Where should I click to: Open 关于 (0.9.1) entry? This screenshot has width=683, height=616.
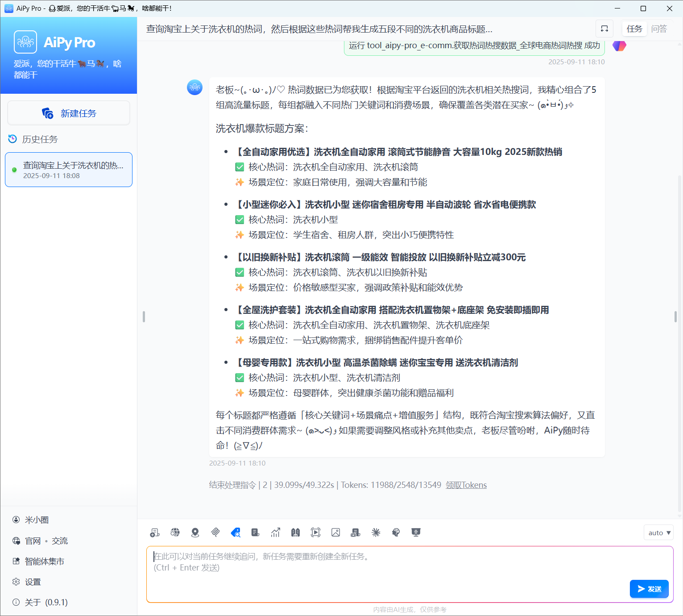pos(46,603)
